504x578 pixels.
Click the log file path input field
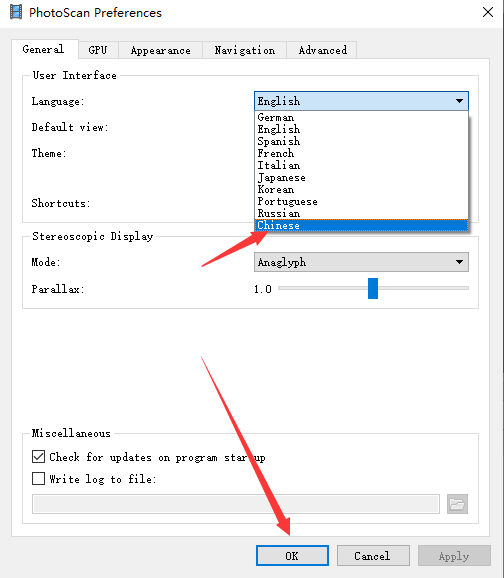click(x=236, y=504)
